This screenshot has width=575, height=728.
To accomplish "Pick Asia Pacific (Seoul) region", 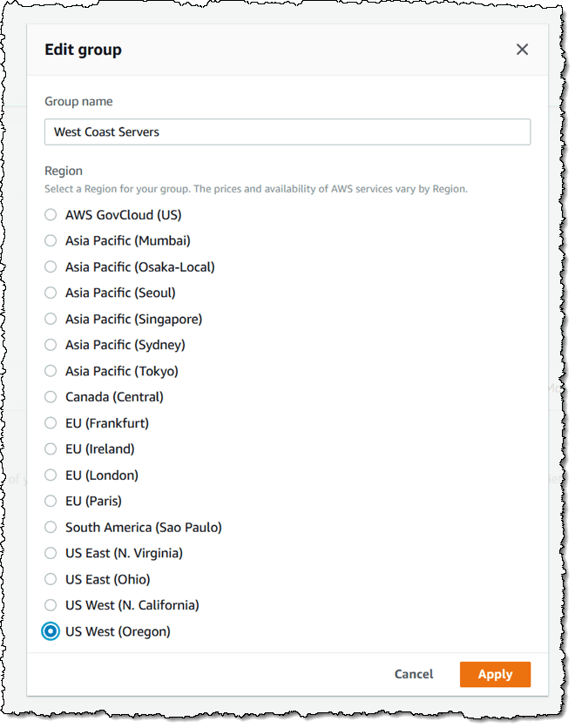I will click(50, 293).
